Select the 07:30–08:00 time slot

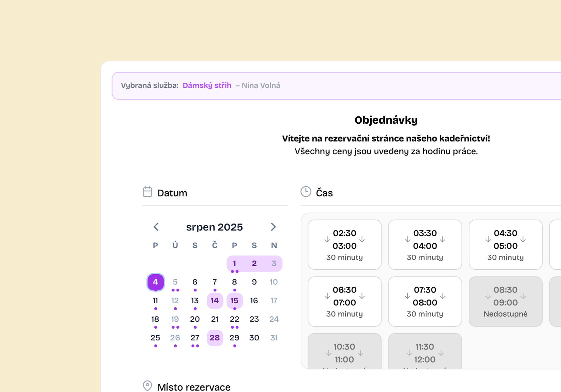point(425,301)
